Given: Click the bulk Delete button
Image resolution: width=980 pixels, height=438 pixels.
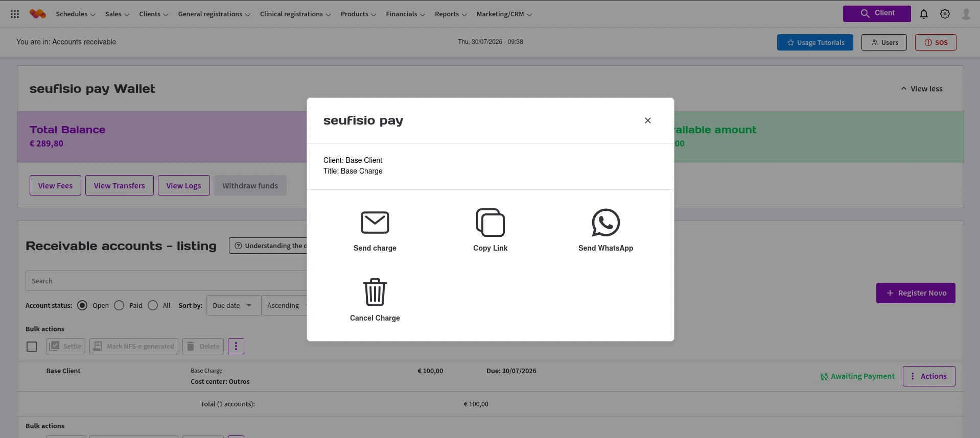Looking at the screenshot, I should [203, 346].
